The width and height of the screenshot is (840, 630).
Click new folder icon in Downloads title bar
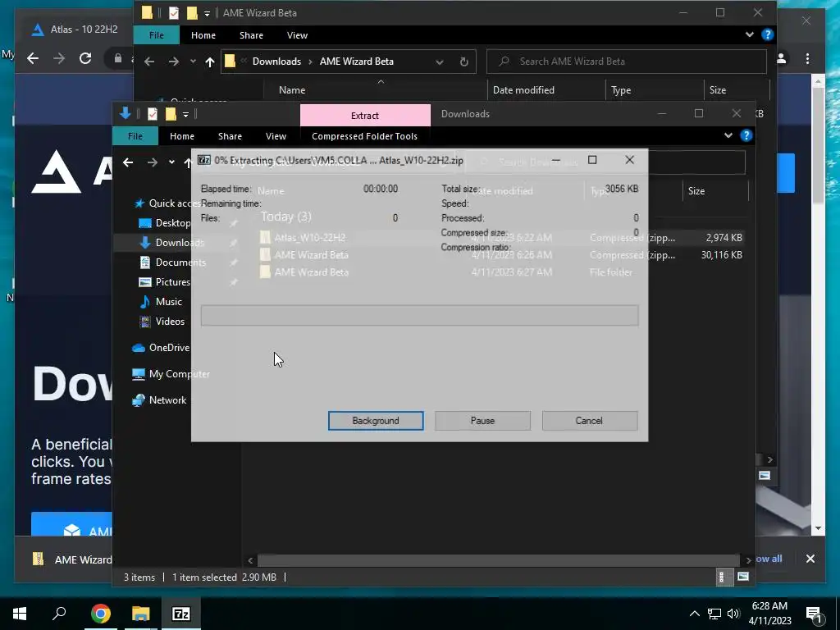pos(171,113)
